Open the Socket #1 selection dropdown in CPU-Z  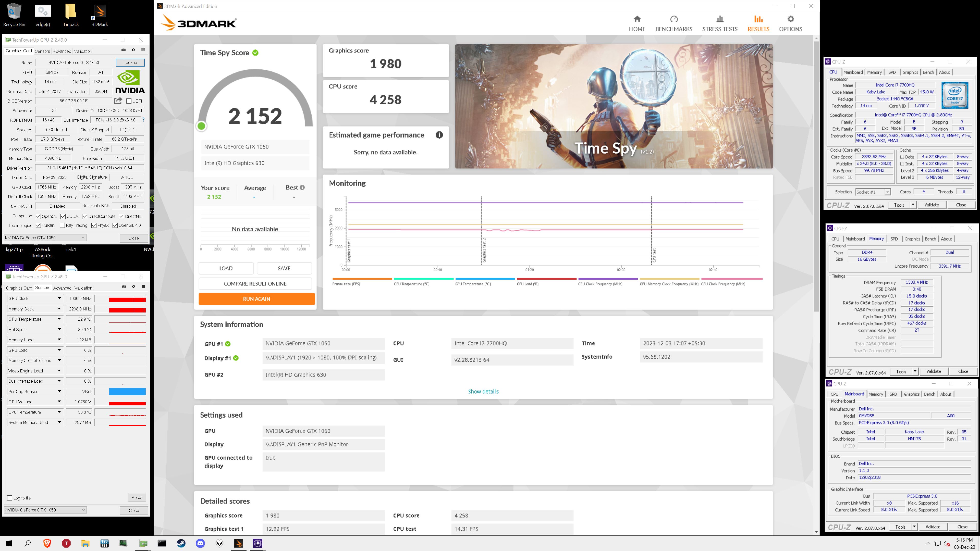click(873, 192)
